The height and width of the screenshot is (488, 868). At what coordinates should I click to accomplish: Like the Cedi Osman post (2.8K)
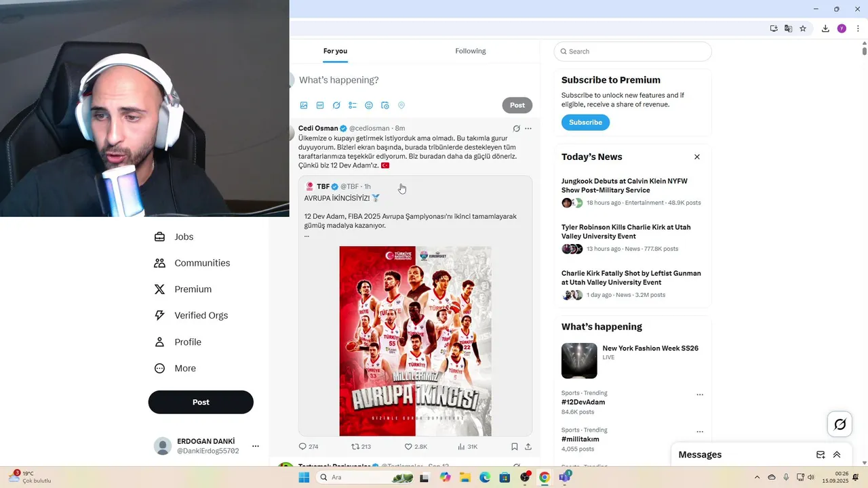(416, 447)
